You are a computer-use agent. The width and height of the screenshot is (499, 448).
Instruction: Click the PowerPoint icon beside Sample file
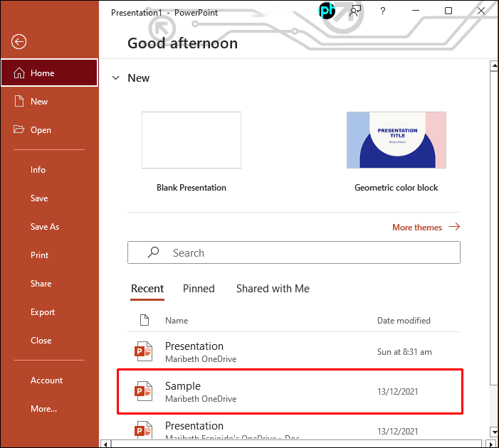pyautogui.click(x=143, y=391)
